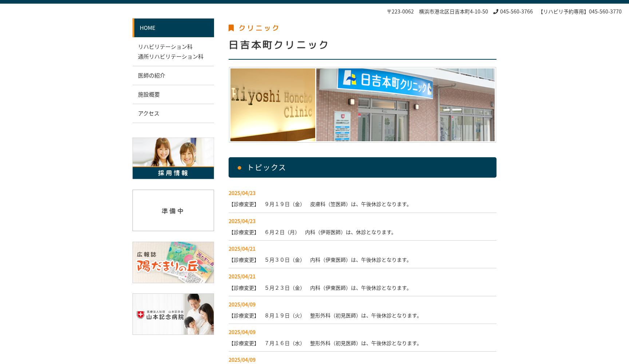Viewport: 629px width, 364px height.
Task: Open the 5月30日 内科 午後休診 notice
Action: click(x=320, y=260)
